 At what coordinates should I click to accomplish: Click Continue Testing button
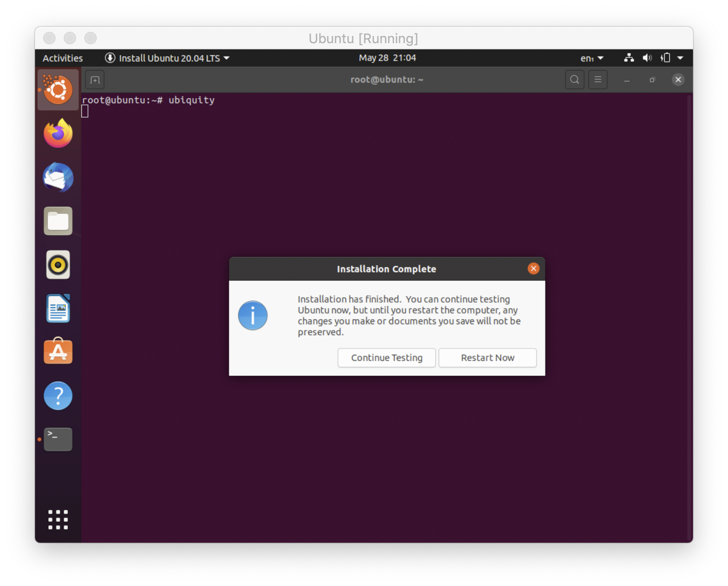(387, 358)
